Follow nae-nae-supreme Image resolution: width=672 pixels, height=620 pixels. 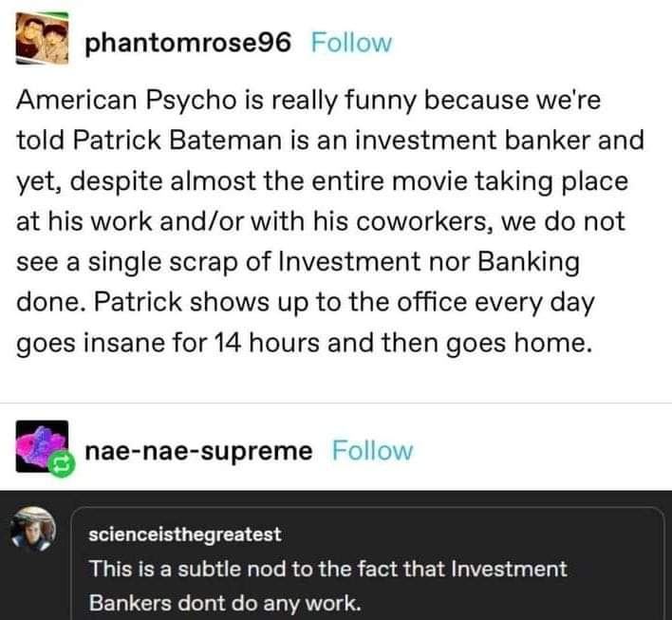tap(373, 450)
